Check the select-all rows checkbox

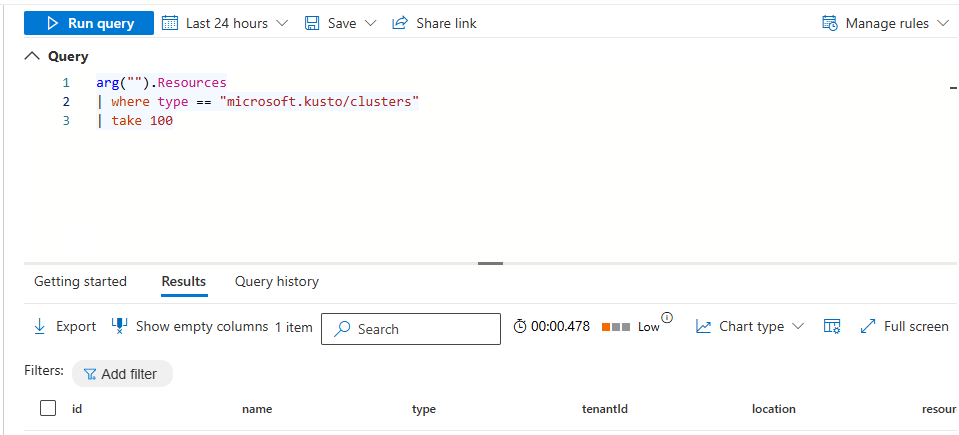pos(48,408)
